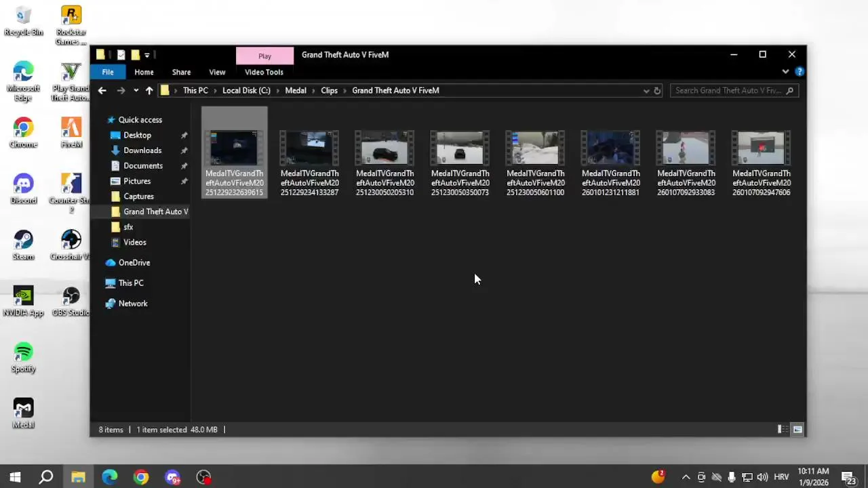Open Edge from the taskbar
This screenshot has height=488, width=868.
pos(109,477)
